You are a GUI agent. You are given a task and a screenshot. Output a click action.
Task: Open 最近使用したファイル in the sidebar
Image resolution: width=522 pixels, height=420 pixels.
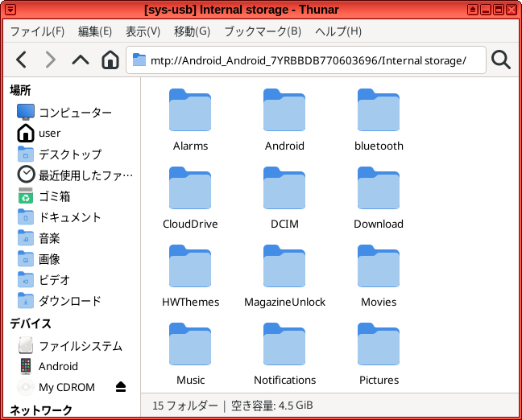(x=72, y=175)
